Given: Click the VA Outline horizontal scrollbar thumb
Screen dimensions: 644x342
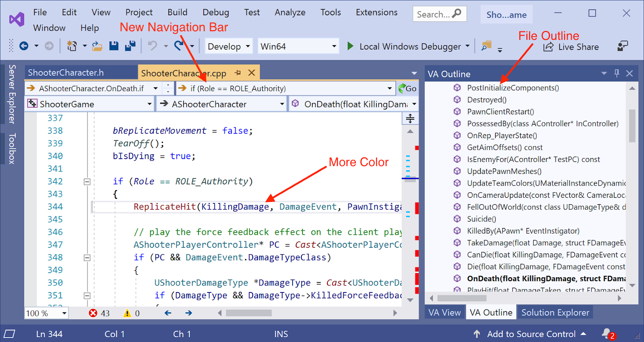Looking at the screenshot, I should tap(462, 298).
